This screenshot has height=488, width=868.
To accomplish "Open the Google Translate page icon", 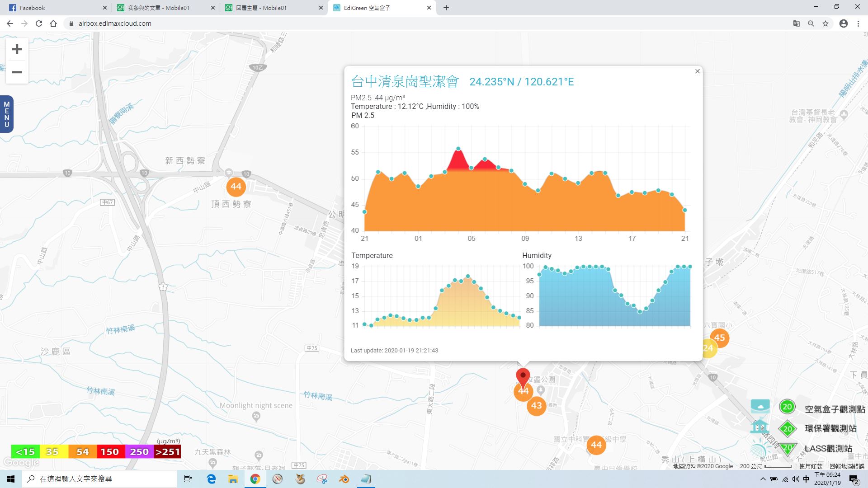I will click(797, 23).
